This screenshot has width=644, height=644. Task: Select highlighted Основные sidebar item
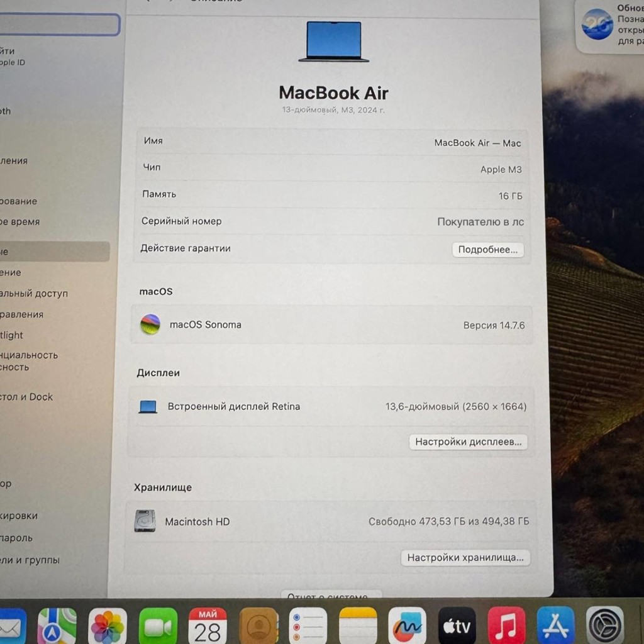click(x=55, y=252)
